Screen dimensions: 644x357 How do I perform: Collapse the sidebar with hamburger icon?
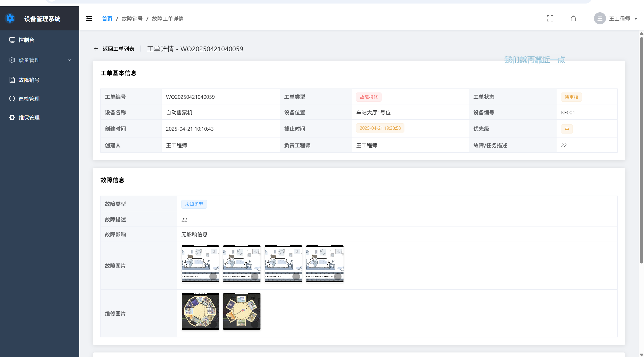[x=89, y=19]
